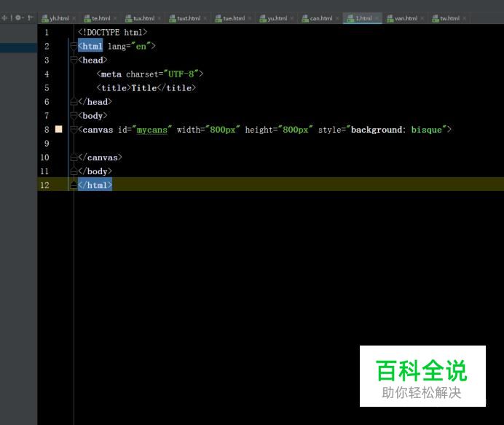Click the bisque color value text

coord(427,130)
